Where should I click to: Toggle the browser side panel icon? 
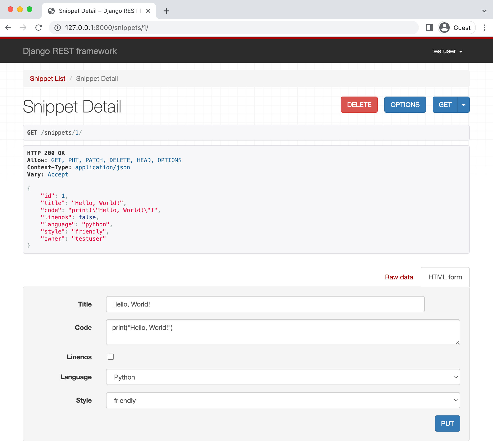click(x=429, y=28)
